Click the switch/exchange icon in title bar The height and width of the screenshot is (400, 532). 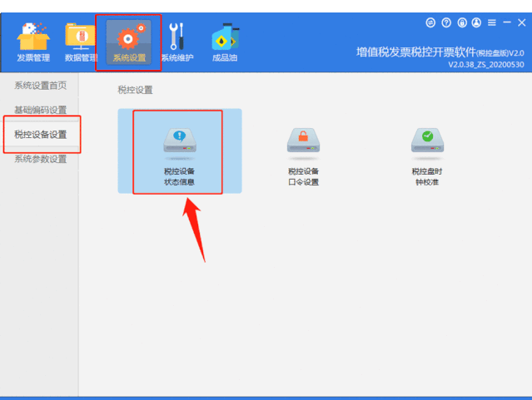(430, 22)
